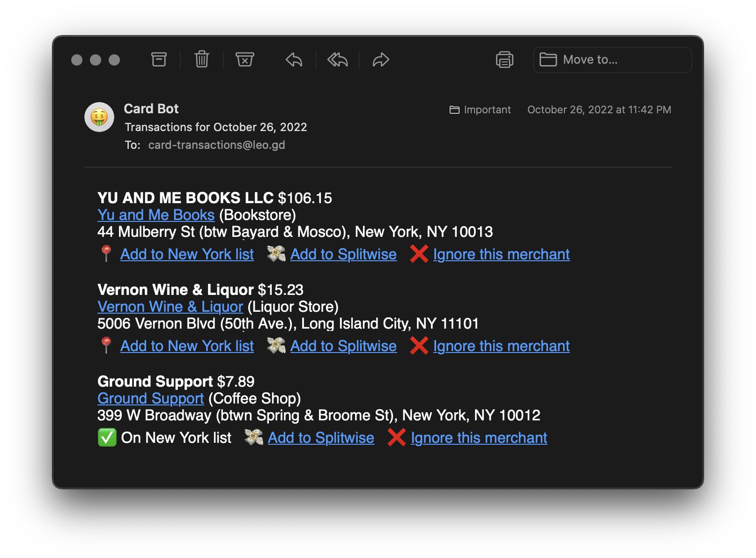Open the Yu and Me Books link
Viewport: 756px width, 558px height.
pyautogui.click(x=156, y=215)
